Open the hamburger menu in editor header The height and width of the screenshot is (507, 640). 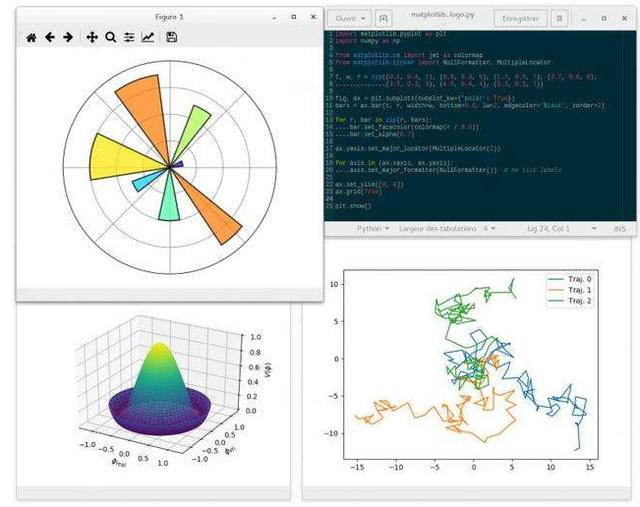pos(560,18)
